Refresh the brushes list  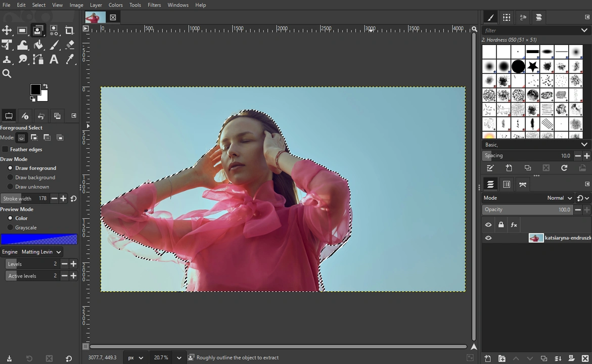point(564,168)
